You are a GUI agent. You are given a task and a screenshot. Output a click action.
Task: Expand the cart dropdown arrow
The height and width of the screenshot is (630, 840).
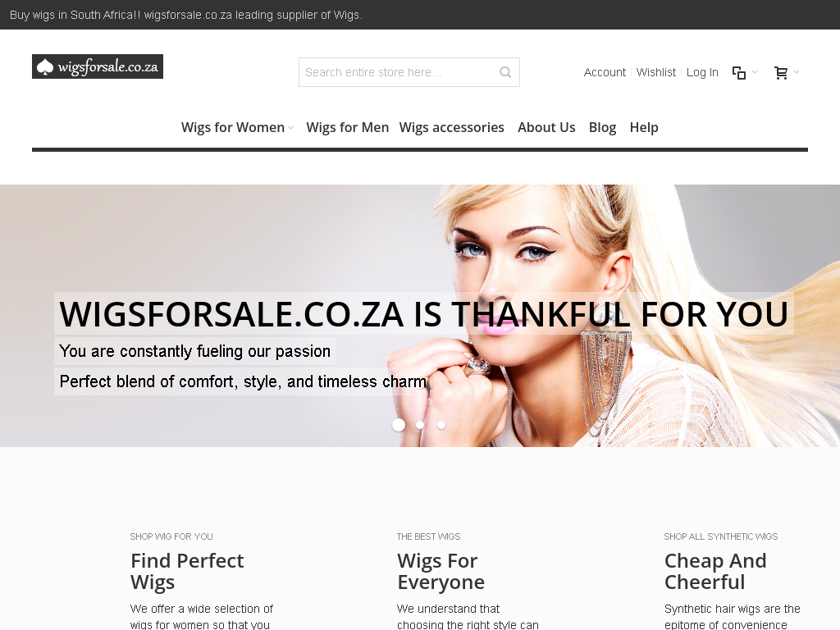pyautogui.click(x=797, y=72)
